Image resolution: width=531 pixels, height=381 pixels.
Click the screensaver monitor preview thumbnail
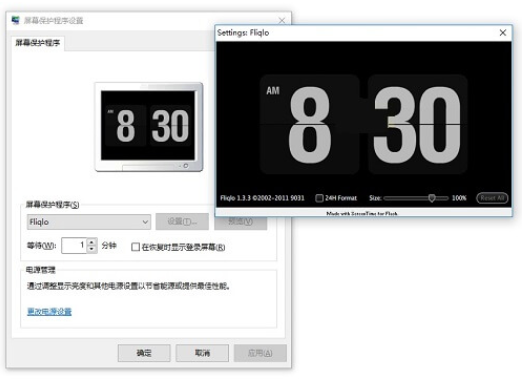[149, 127]
